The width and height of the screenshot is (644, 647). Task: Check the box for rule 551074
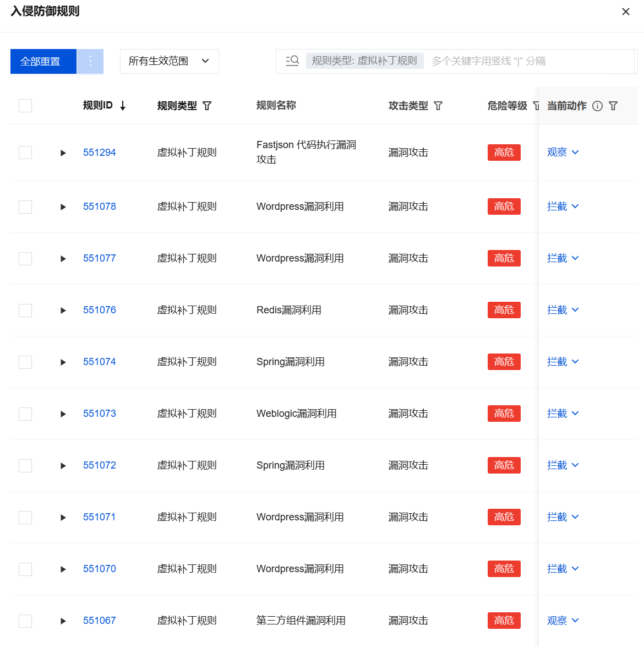tap(25, 362)
